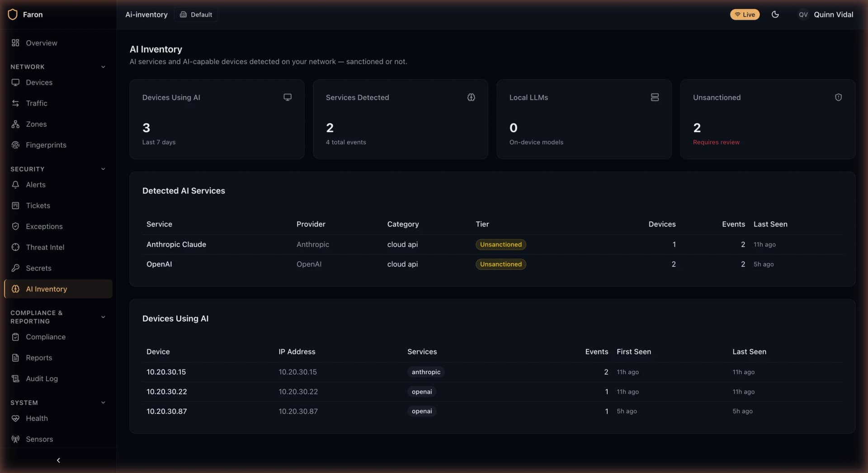
Task: Click the Unsanctioned badge for OpenAI
Action: pos(500,264)
